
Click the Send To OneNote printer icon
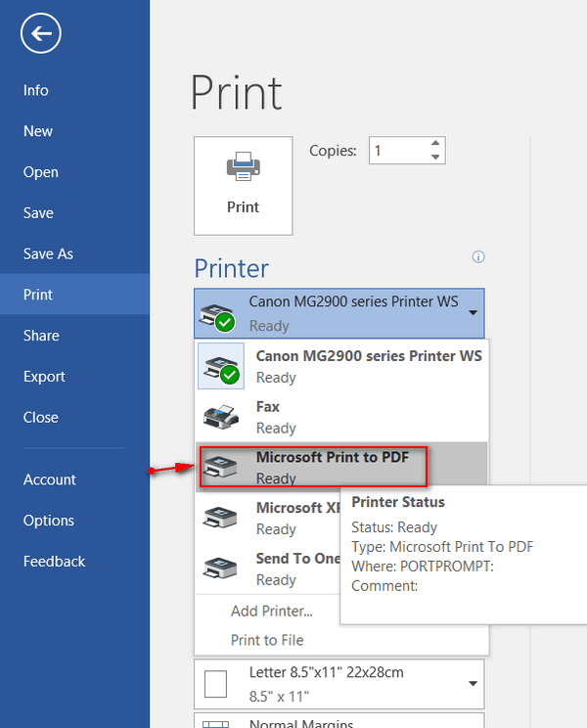(x=220, y=568)
